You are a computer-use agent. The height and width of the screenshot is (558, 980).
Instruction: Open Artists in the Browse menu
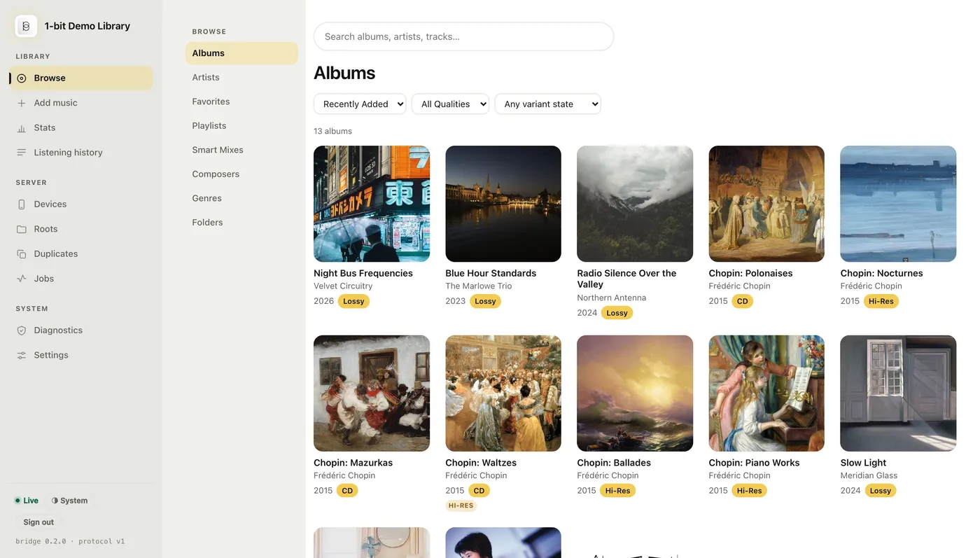coord(241,78)
